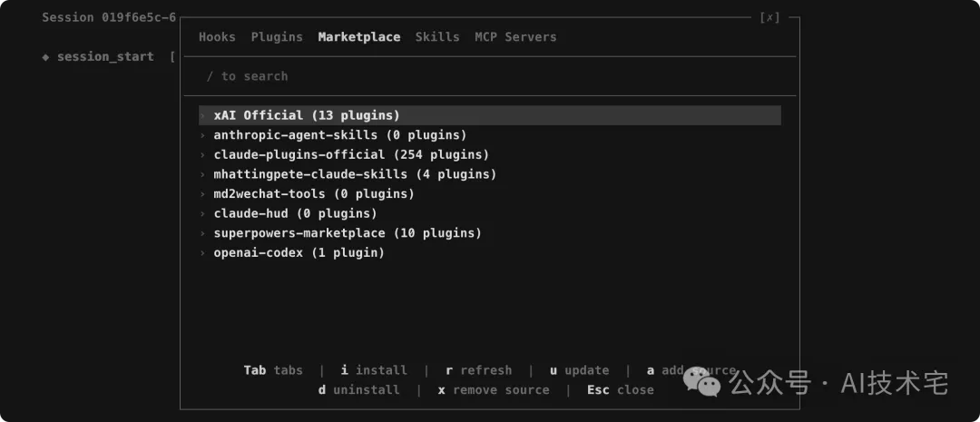
Task: Expand mhattingpete-claude-skills chevron
Action: point(202,174)
